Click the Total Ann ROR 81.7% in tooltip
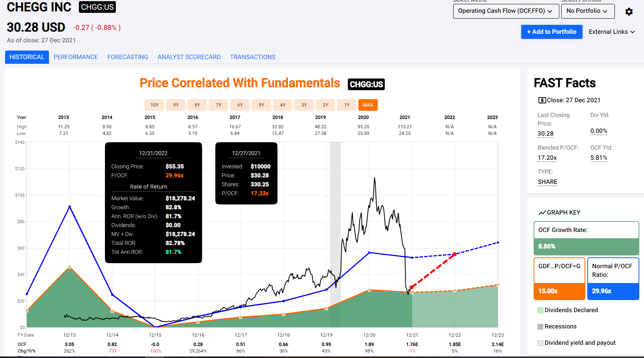 [173, 252]
